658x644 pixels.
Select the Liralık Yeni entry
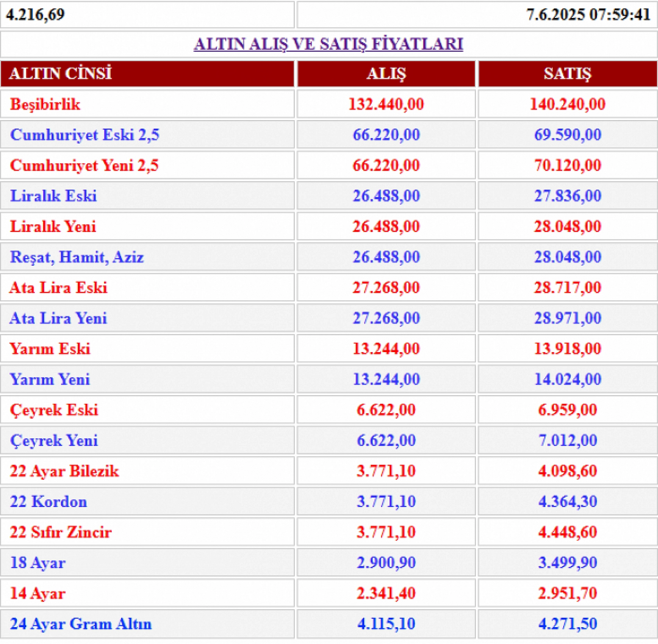click(53, 226)
